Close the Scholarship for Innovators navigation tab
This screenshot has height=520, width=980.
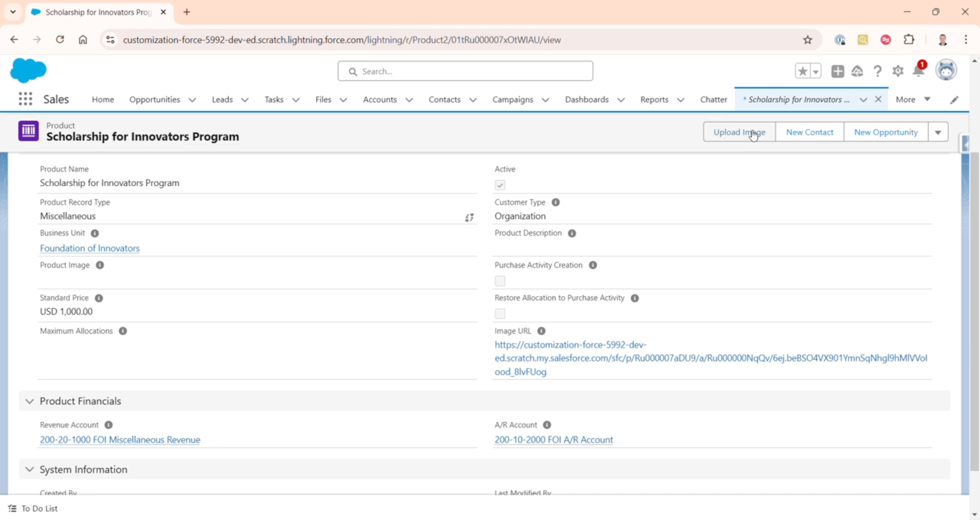(878, 99)
